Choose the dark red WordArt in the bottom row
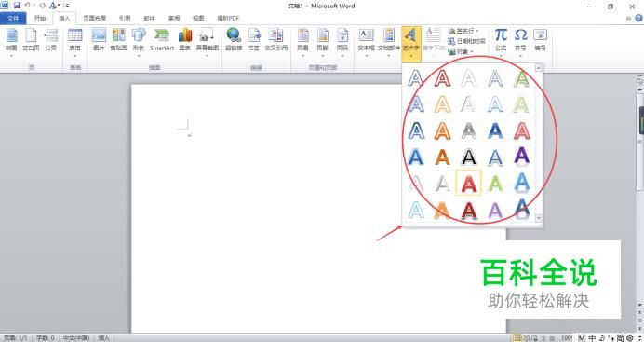The width and height of the screenshot is (644, 342). click(469, 210)
